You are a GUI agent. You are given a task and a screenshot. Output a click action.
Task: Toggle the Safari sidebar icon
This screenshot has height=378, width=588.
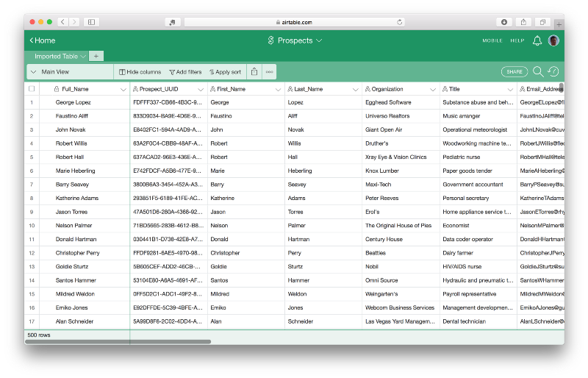(x=91, y=22)
